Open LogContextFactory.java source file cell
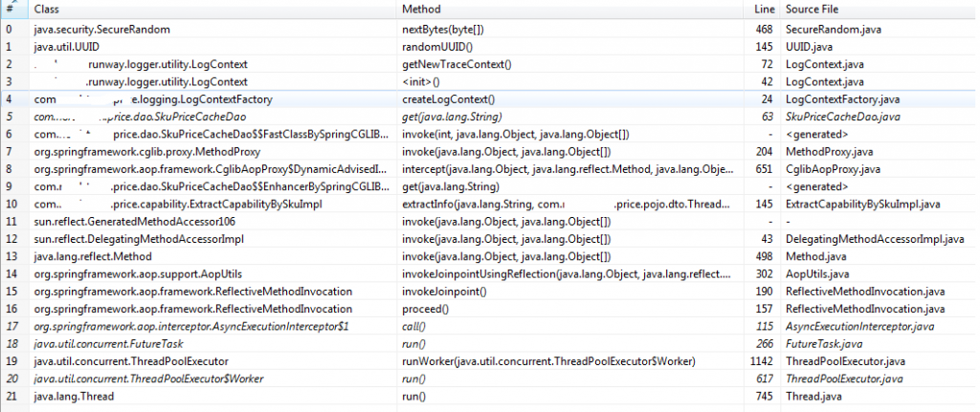The height and width of the screenshot is (412, 980). (840, 99)
